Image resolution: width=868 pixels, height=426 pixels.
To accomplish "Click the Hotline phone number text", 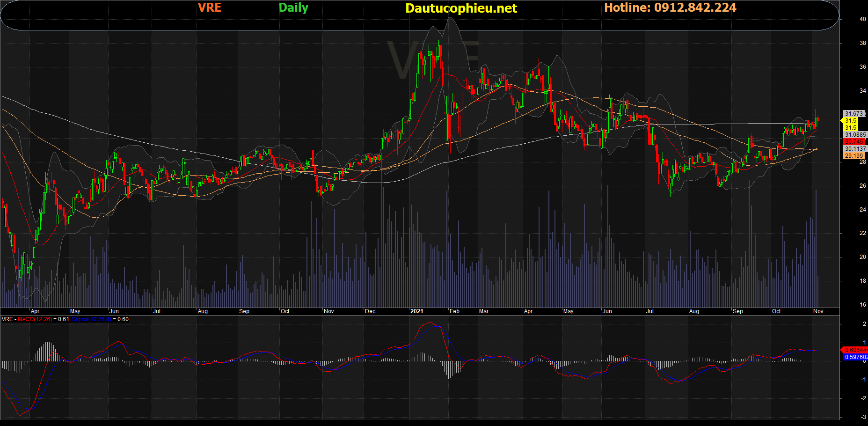I will coord(670,7).
